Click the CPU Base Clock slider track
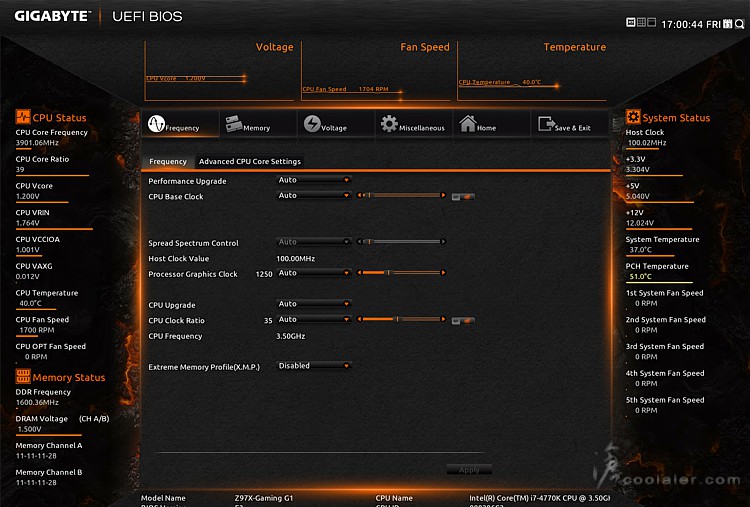750x507 pixels. click(401, 195)
